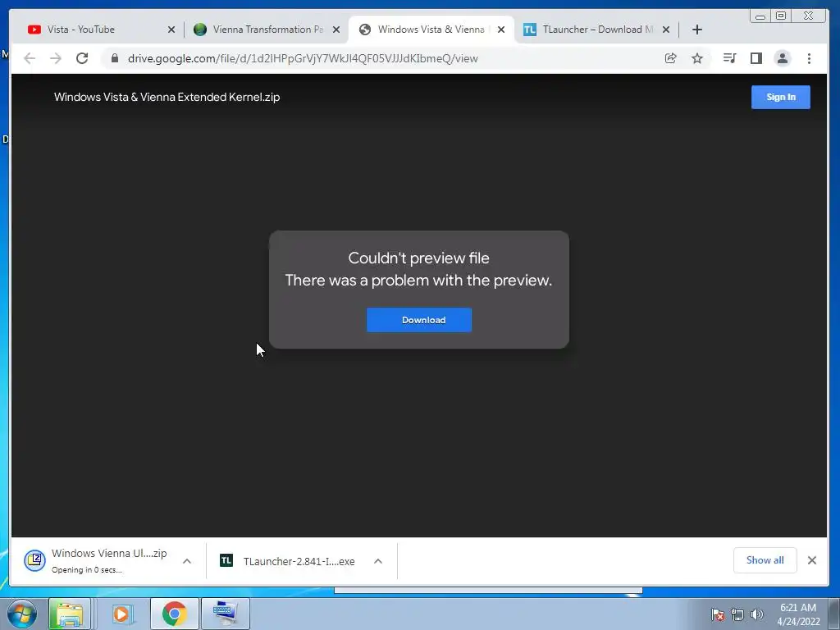Image resolution: width=840 pixels, height=630 pixels.
Task: Open the Action Center flag icon
Action: (x=718, y=614)
